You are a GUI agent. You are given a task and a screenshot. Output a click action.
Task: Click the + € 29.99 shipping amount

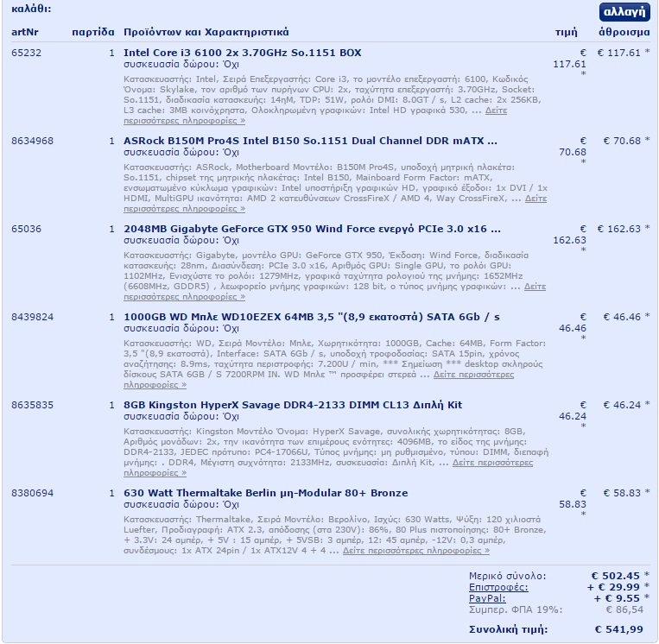coord(613,587)
